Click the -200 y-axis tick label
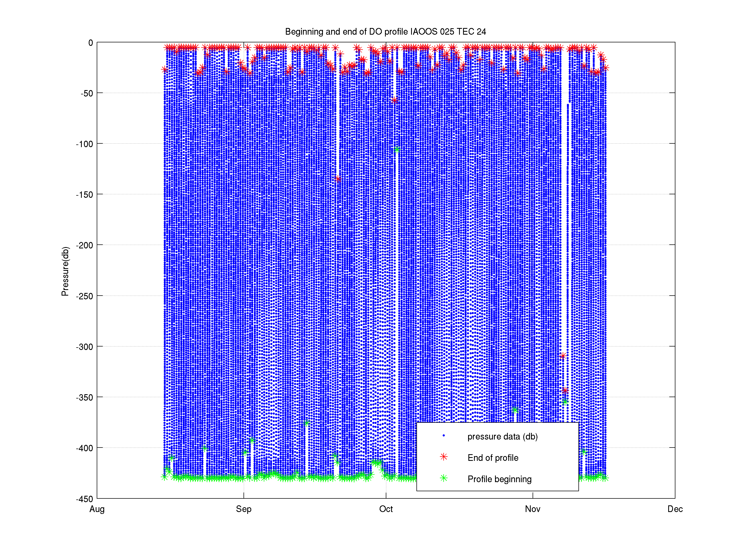 (x=84, y=245)
